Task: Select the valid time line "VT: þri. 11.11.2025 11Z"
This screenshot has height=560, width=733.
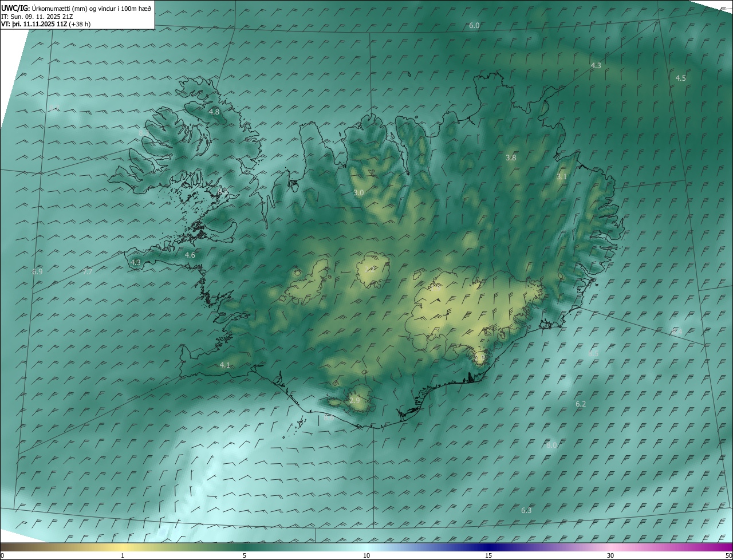Action: coord(34,24)
